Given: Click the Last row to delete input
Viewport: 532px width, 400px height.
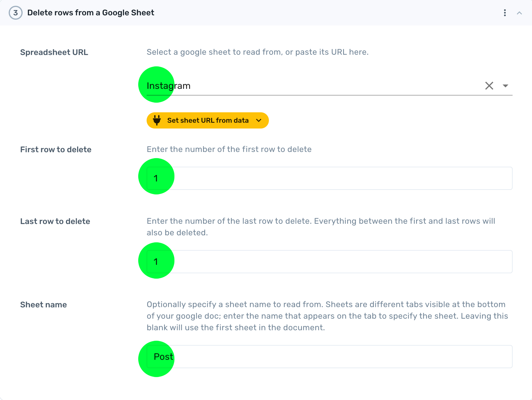Looking at the screenshot, I should (329, 262).
